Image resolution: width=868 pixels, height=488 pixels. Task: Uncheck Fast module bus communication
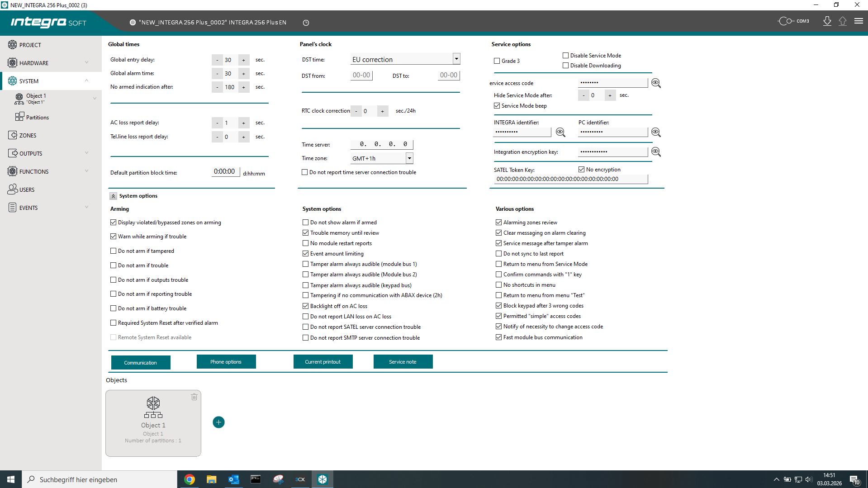[x=498, y=337]
